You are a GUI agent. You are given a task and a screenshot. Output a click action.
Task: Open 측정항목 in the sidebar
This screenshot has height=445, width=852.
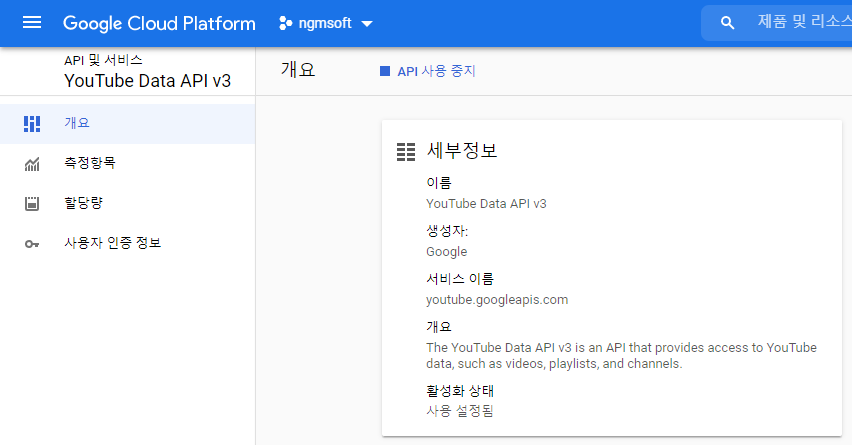click(128, 164)
